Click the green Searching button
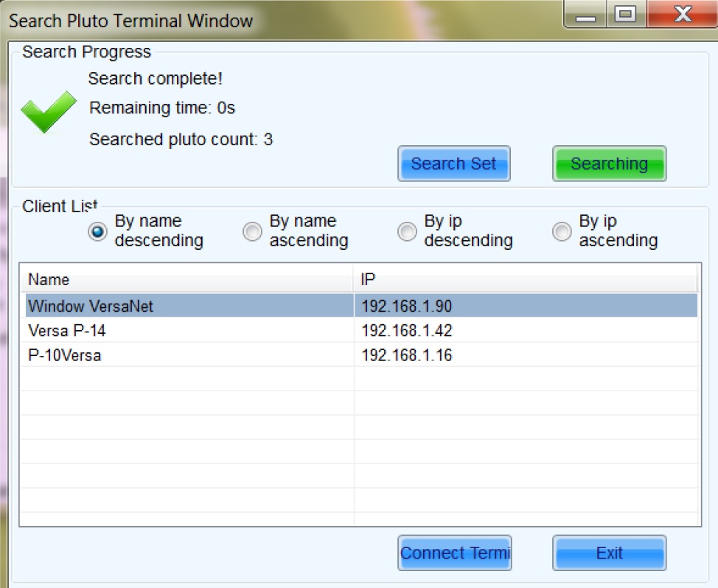 tap(609, 164)
